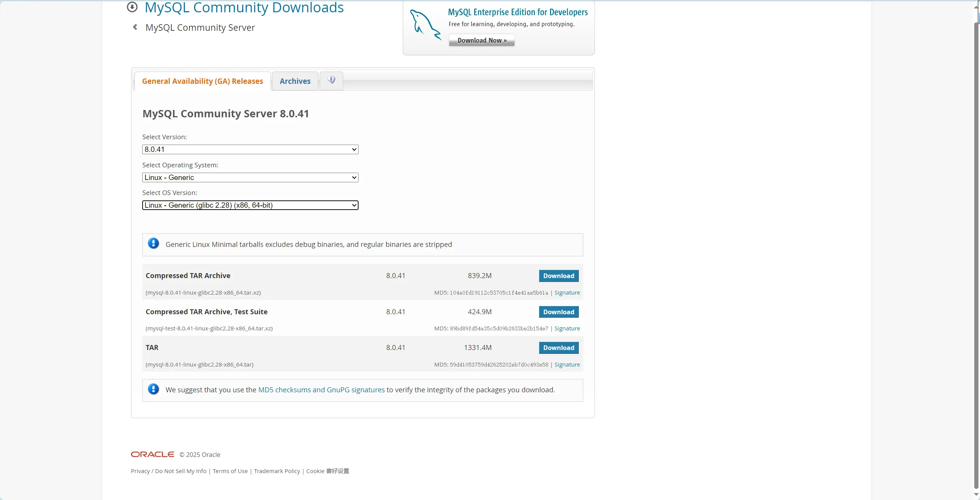980x500 pixels.
Task: Open Privacy / Do Not Sell My Info link
Action: click(169, 471)
